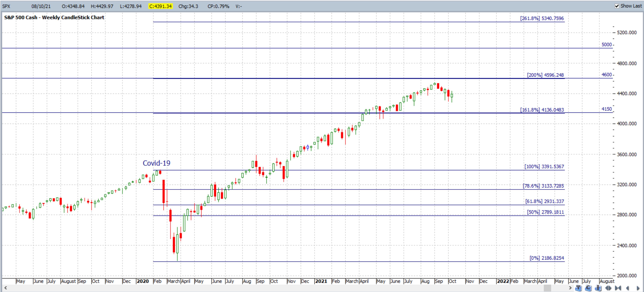Click the blue exclamation mark icon
This screenshot has height=292, width=644.
pyautogui.click(x=598, y=288)
